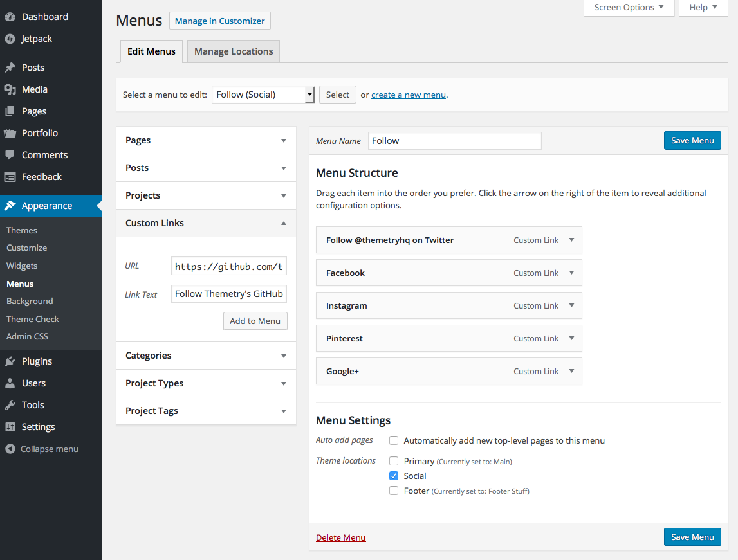Viewport: 738px width, 560px height.
Task: Open the Screen Options menu
Action: [x=629, y=8]
